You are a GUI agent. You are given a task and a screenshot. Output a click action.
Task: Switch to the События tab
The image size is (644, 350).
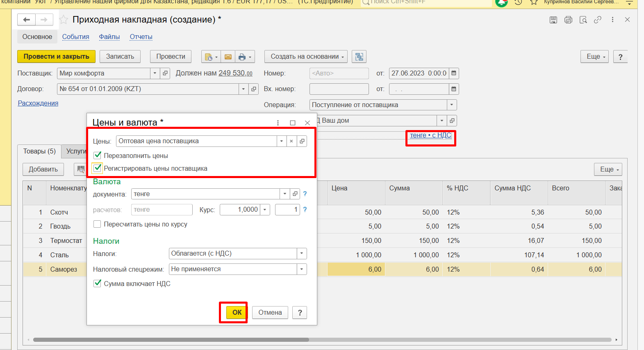click(x=75, y=37)
